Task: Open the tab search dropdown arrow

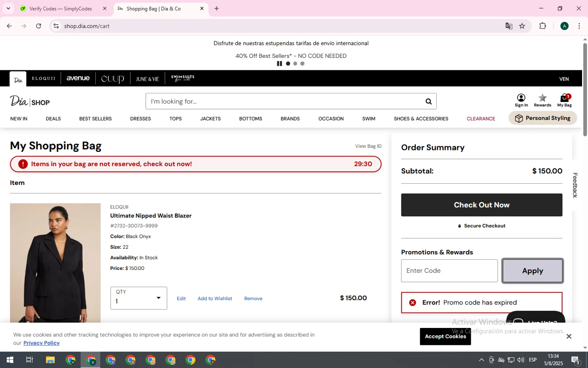Action: (x=8, y=8)
